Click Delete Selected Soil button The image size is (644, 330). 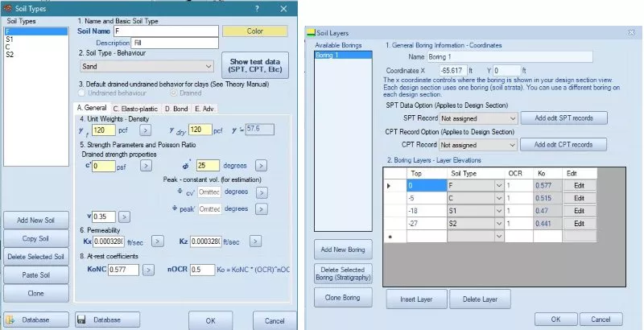pos(35,257)
